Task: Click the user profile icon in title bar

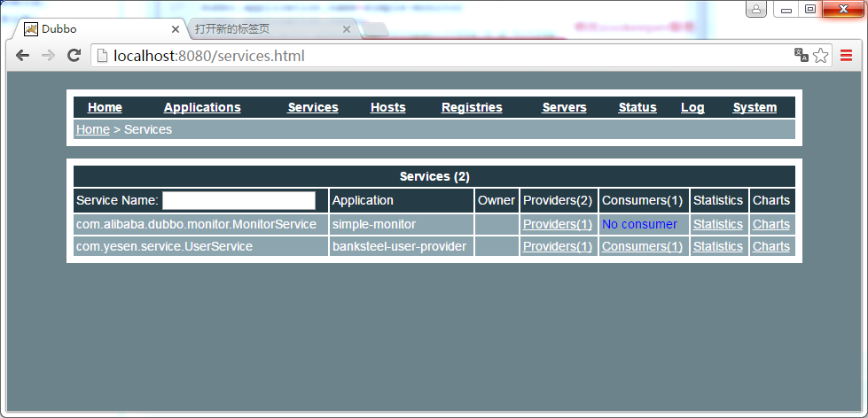Action: tap(756, 9)
